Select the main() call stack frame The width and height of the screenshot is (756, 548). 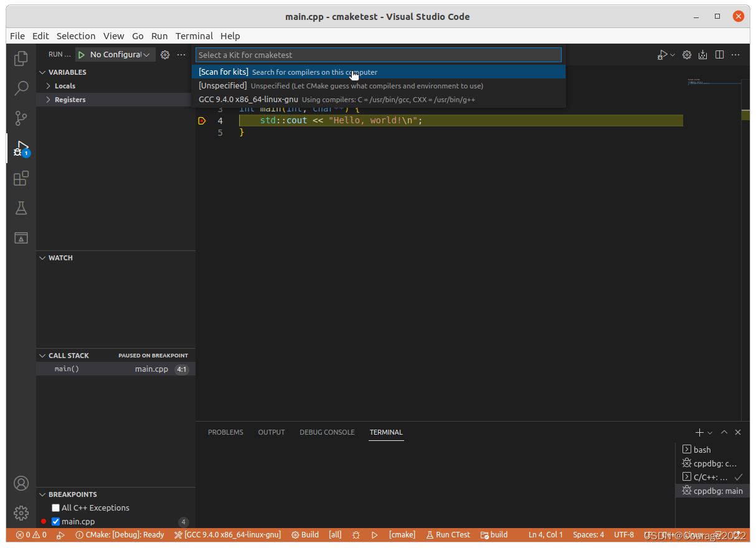pyautogui.click(x=116, y=369)
